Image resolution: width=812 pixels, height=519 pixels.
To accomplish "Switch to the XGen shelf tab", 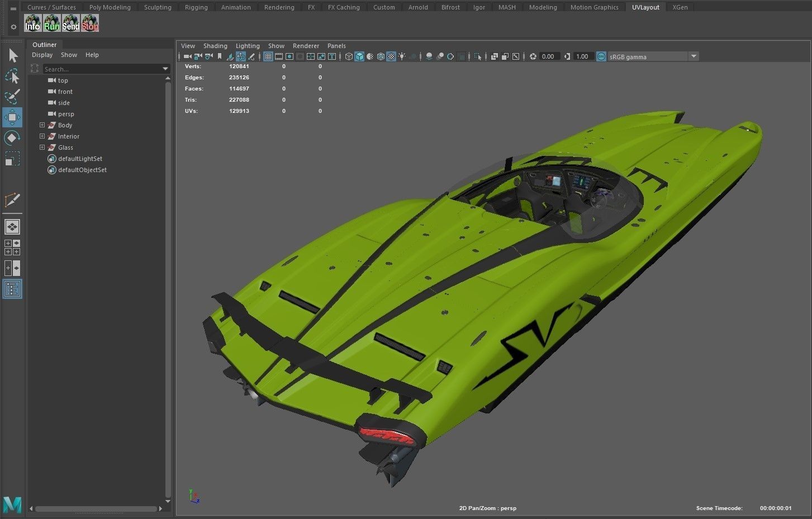I will click(x=680, y=7).
